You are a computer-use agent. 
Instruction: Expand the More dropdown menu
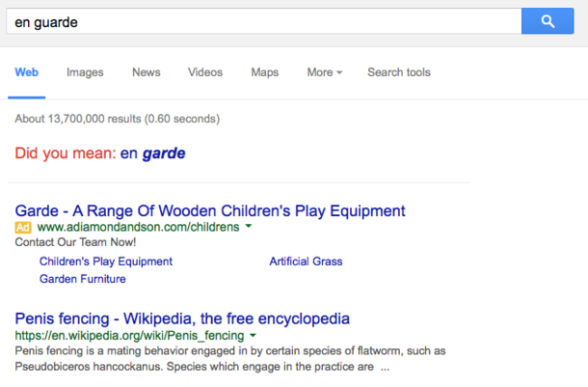coord(325,72)
